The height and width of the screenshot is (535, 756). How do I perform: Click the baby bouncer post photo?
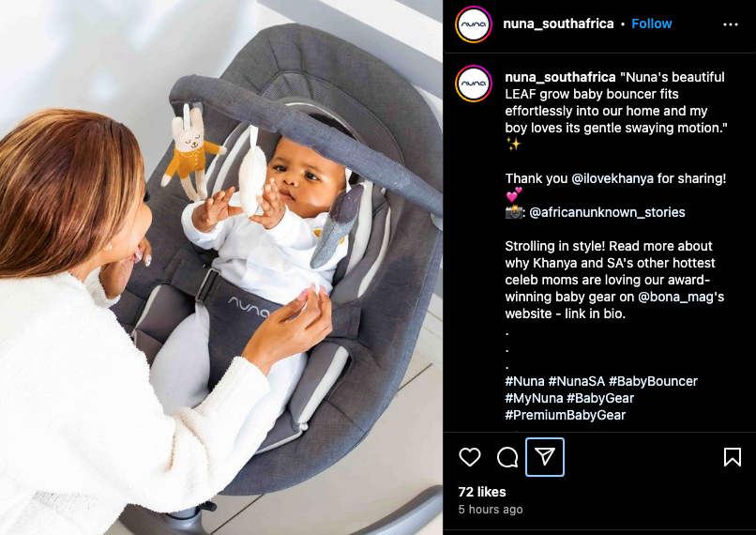tap(221, 267)
